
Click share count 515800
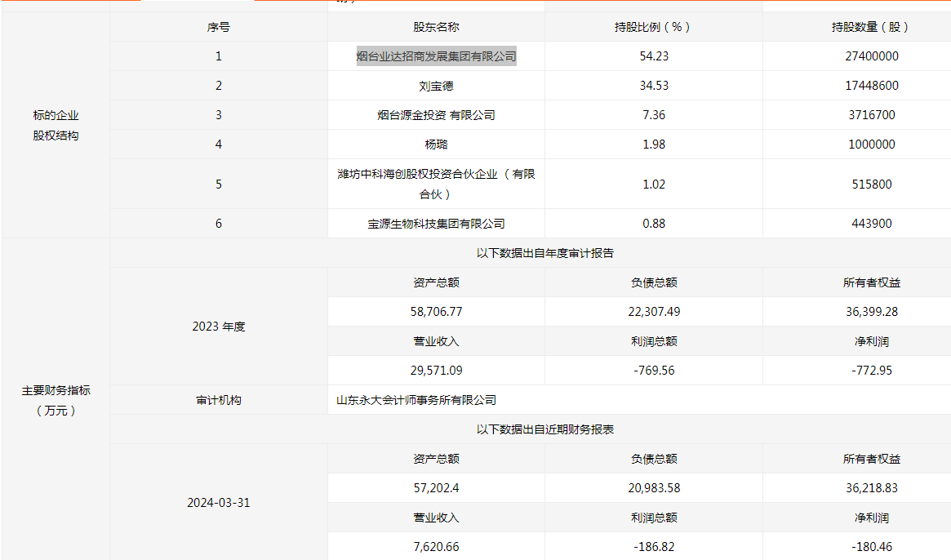(872, 184)
